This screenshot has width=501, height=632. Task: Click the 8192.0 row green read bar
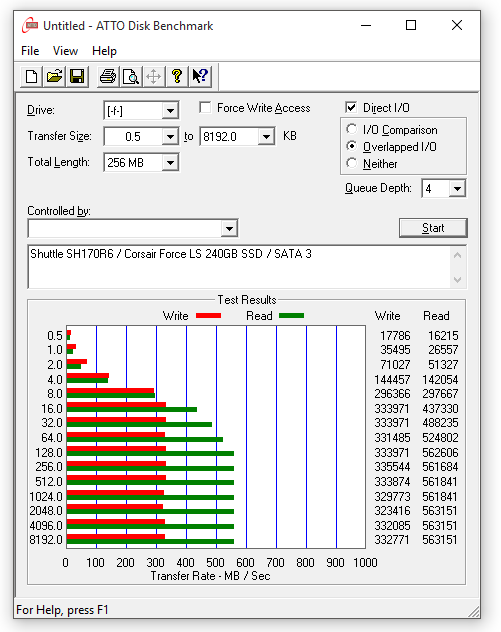tap(150, 542)
